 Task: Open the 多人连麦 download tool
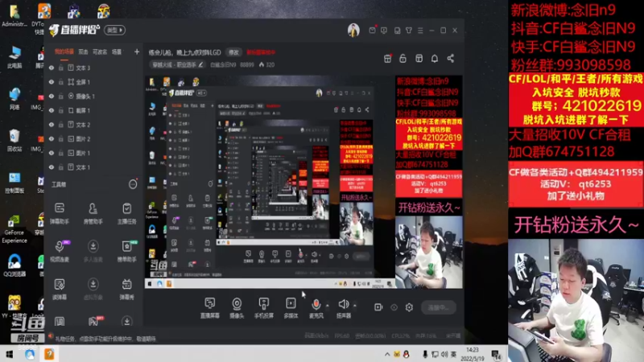[93, 250]
